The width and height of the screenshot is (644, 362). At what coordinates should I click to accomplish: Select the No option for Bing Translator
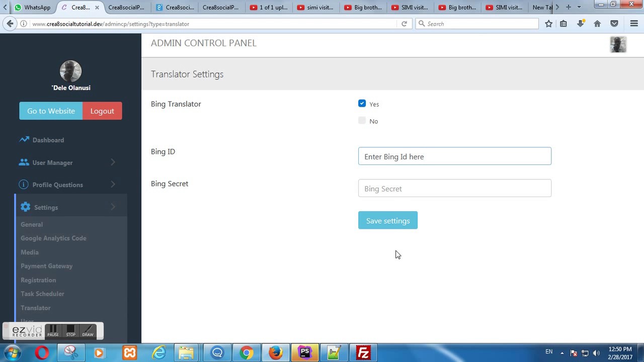pos(362,121)
